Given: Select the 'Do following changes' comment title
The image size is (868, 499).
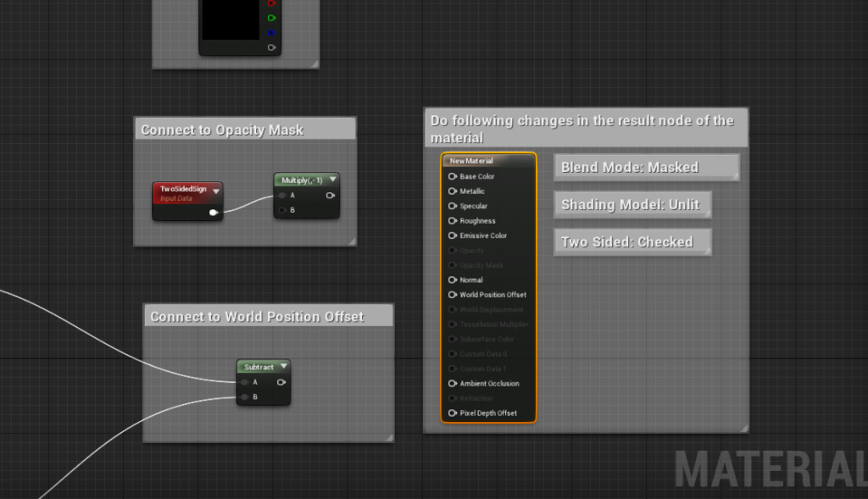Looking at the screenshot, I should 587,129.
